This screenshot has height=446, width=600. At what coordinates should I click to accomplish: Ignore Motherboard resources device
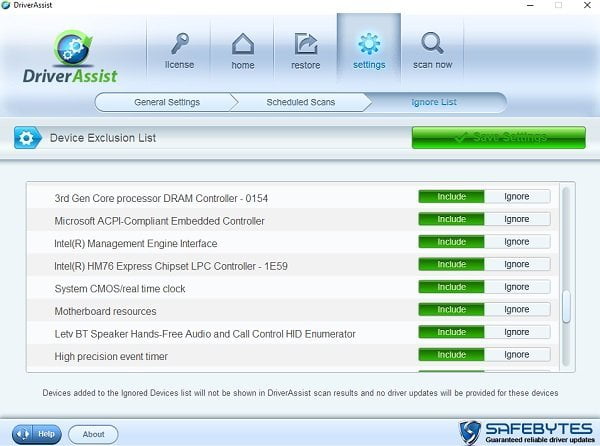517,309
